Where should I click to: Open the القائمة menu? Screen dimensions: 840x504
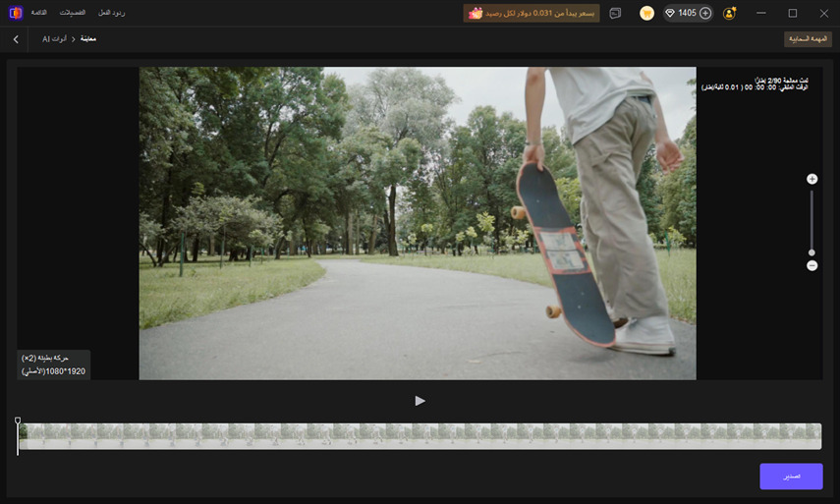click(x=38, y=13)
